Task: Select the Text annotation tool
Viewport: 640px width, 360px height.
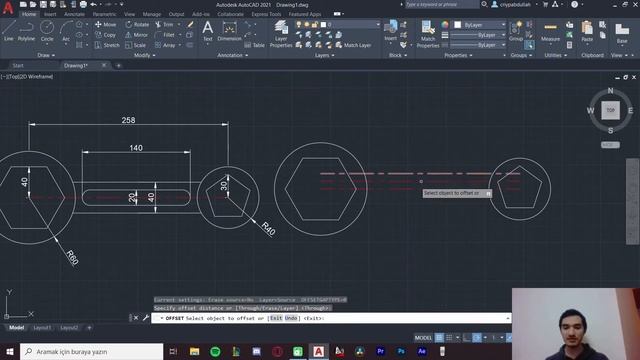Action: point(208,31)
